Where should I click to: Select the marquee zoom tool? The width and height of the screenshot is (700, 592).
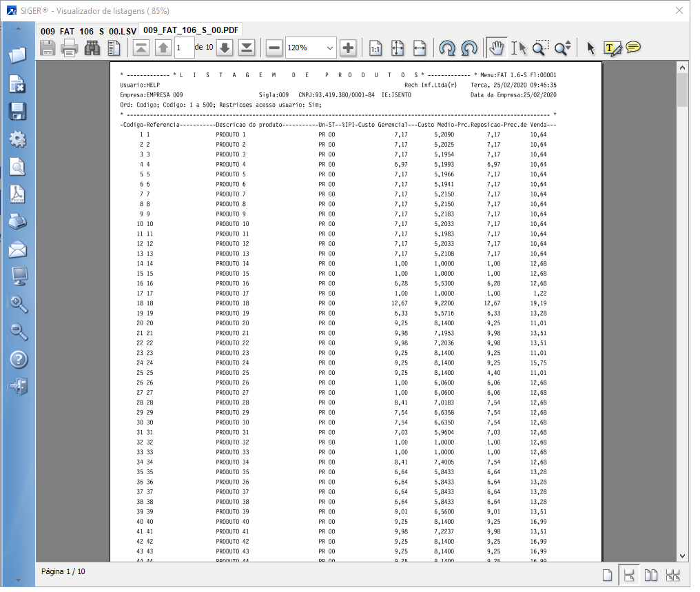pos(541,48)
